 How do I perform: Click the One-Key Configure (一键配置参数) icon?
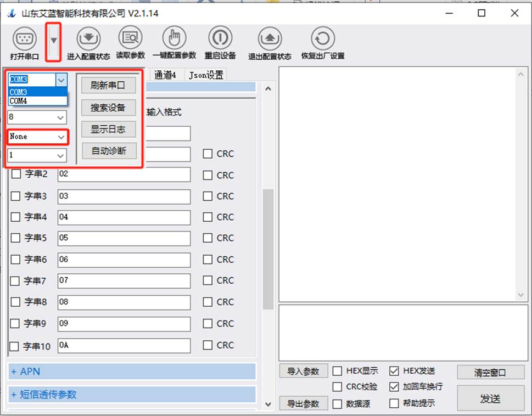(174, 38)
